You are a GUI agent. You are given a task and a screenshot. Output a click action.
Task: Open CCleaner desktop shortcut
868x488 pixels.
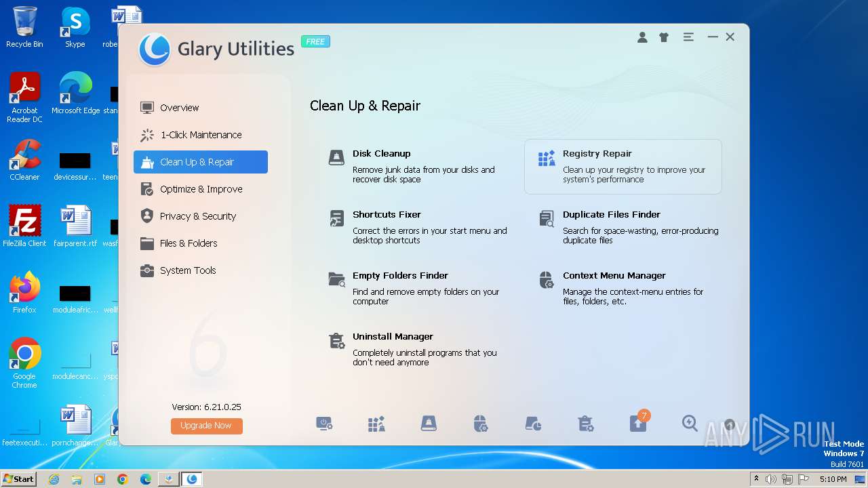click(x=24, y=161)
